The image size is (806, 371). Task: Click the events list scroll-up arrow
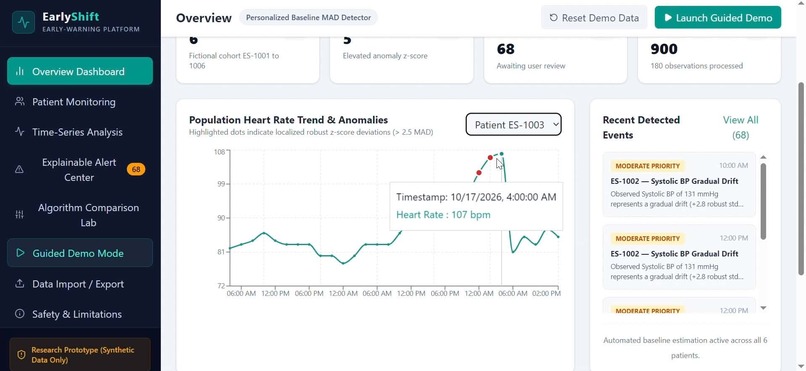click(763, 157)
